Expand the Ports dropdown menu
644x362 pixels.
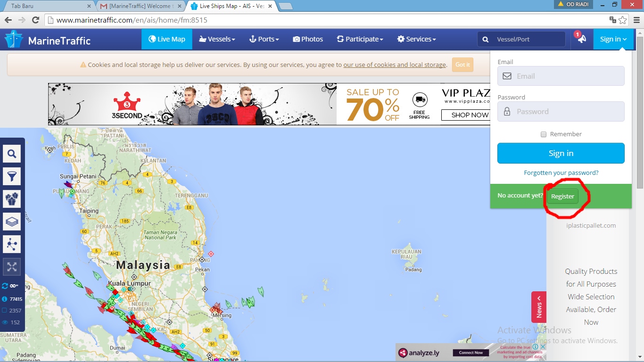(x=264, y=39)
